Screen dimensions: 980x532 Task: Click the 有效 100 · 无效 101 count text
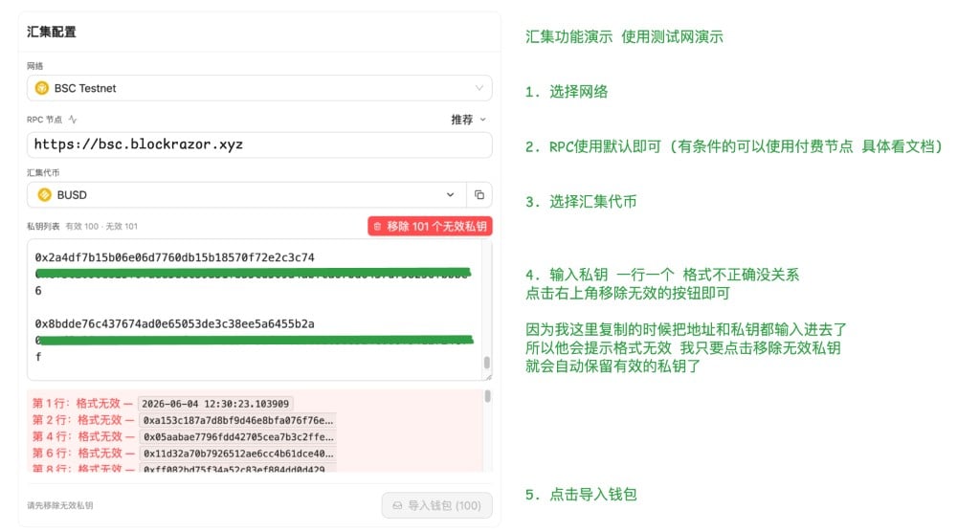(x=101, y=227)
